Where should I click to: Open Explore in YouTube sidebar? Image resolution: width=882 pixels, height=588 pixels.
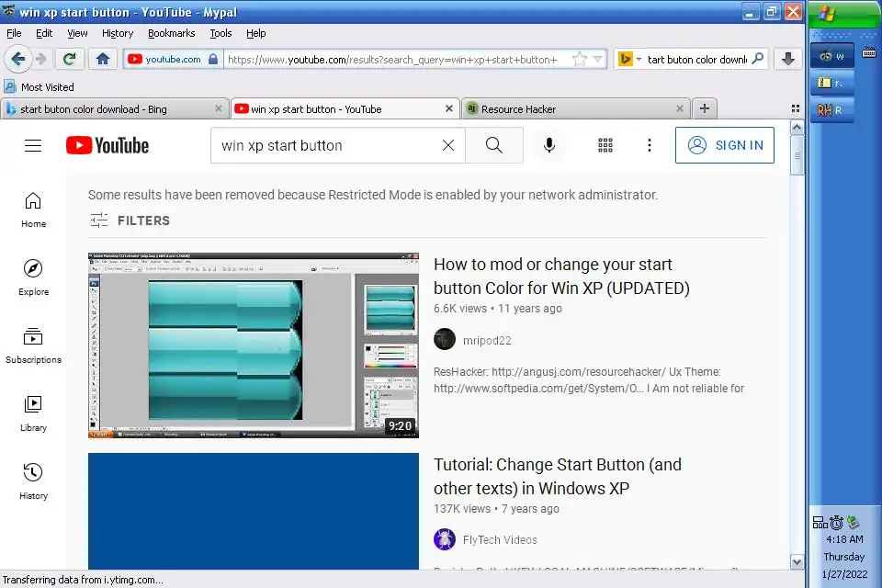pyautogui.click(x=33, y=278)
